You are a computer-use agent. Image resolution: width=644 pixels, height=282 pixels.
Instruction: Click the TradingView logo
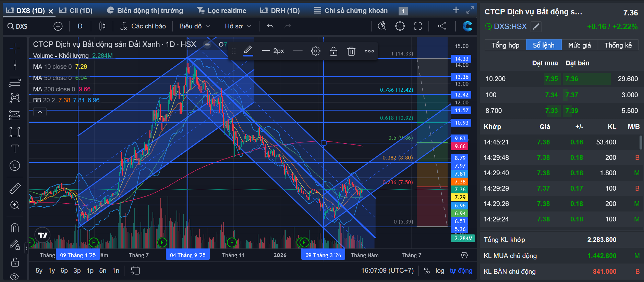click(x=42, y=235)
